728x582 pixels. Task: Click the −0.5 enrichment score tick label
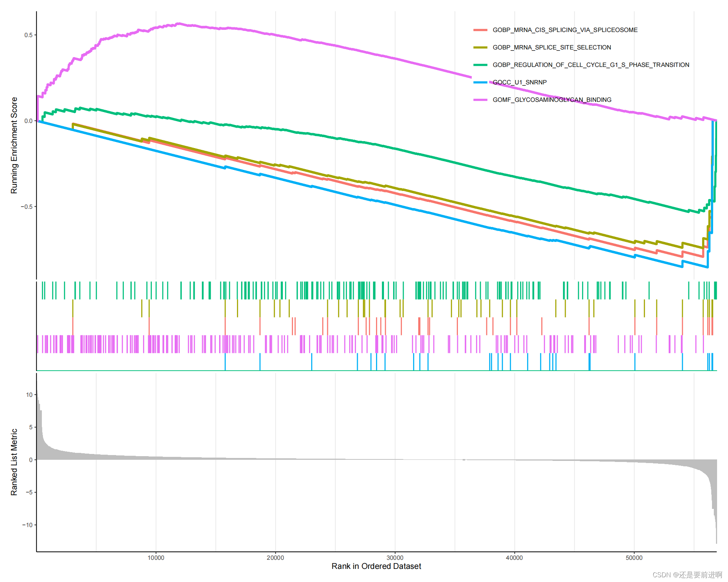coord(27,207)
